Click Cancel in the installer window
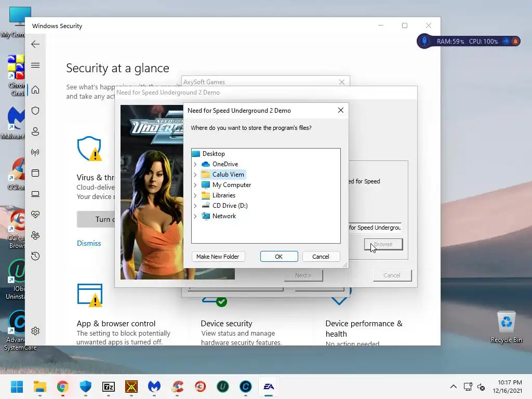532x399 pixels. click(392, 275)
